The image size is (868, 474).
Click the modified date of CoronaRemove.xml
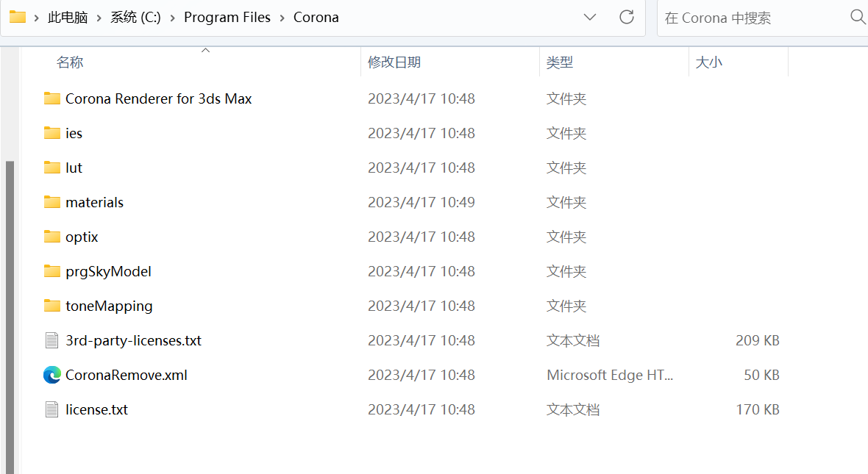pos(421,375)
